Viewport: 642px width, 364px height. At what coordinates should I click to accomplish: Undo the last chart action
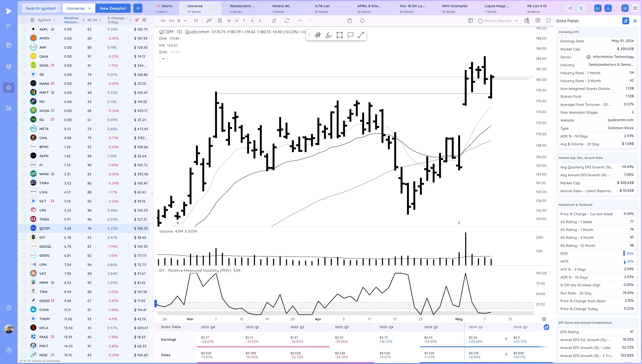click(300, 21)
